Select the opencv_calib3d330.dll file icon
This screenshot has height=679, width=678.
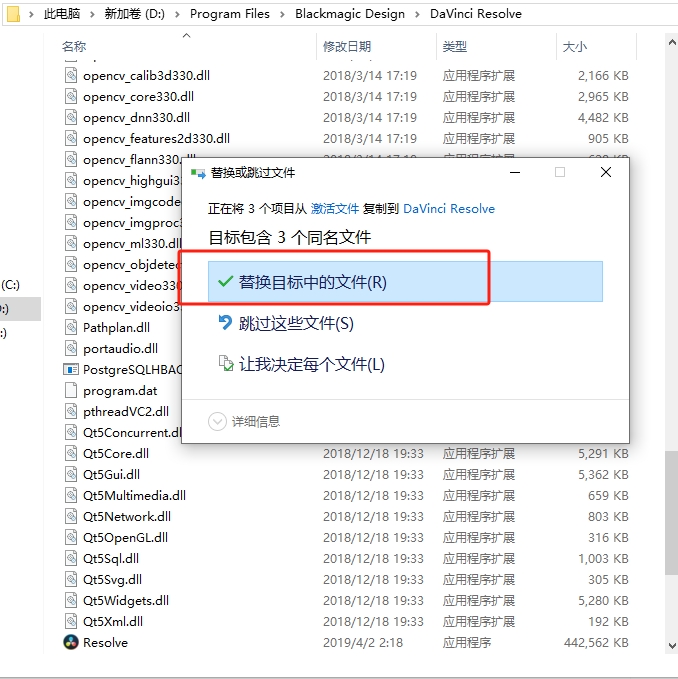pos(71,75)
